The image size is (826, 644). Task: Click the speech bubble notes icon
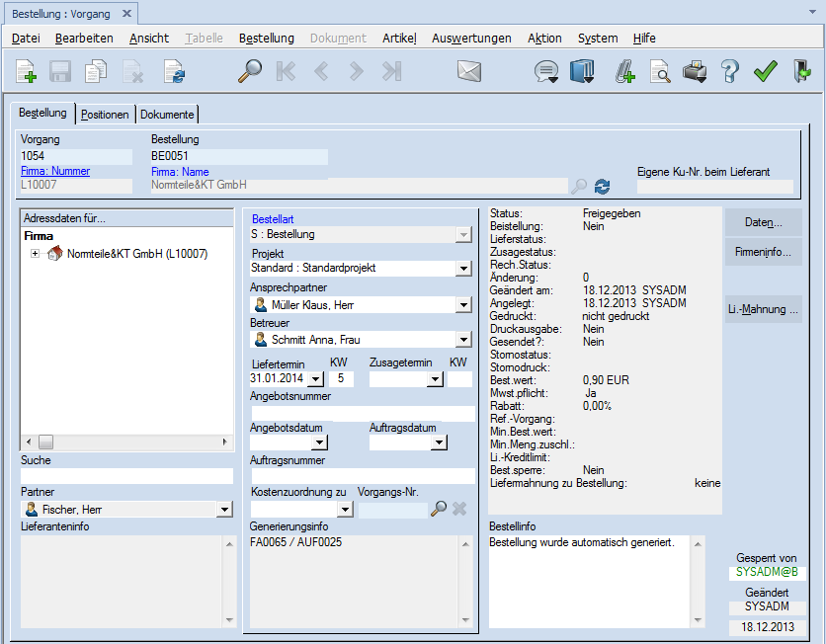tap(545, 71)
